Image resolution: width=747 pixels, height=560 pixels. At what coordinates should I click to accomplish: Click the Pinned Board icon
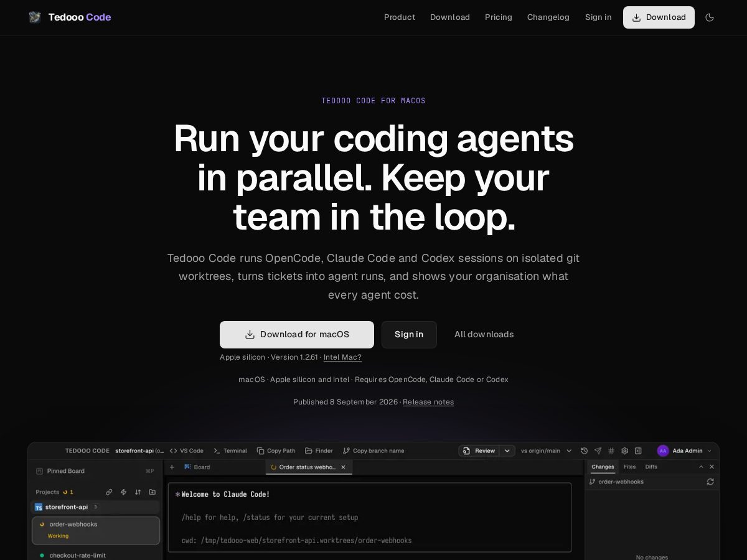pyautogui.click(x=39, y=471)
